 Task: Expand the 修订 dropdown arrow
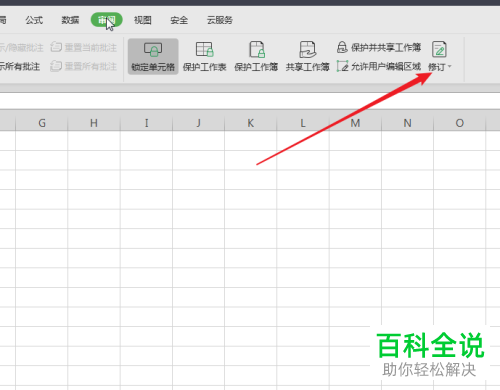point(450,67)
